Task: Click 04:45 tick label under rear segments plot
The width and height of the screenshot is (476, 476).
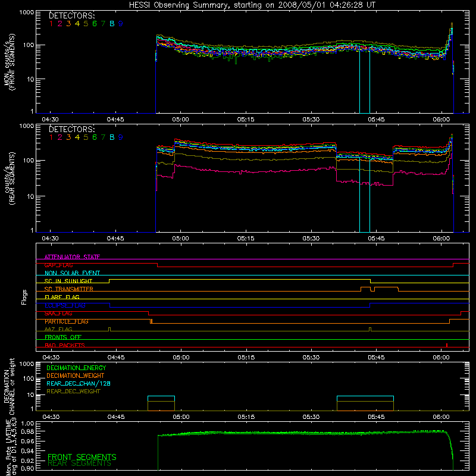Action: (x=115, y=239)
